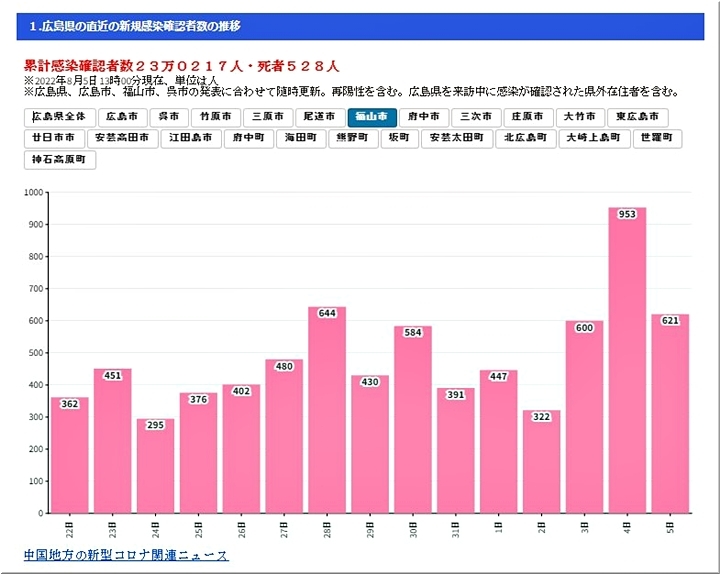Click the 海田町 town button
Image resolution: width=720 pixels, height=574 pixels.
[301, 138]
